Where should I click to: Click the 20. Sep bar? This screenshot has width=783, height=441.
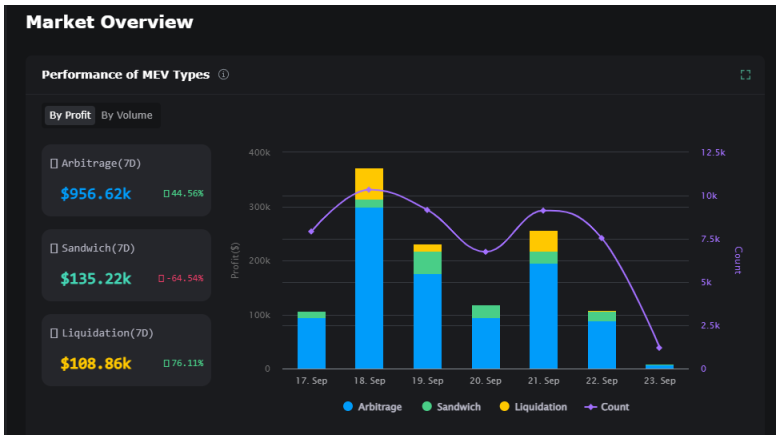(x=486, y=337)
